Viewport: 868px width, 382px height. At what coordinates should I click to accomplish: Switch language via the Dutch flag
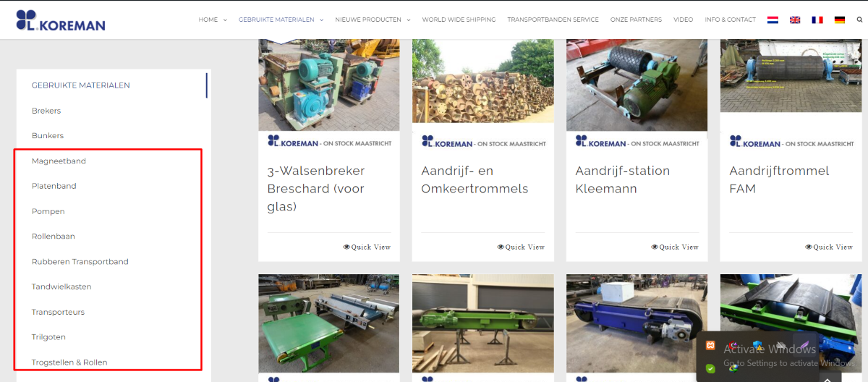pos(773,20)
